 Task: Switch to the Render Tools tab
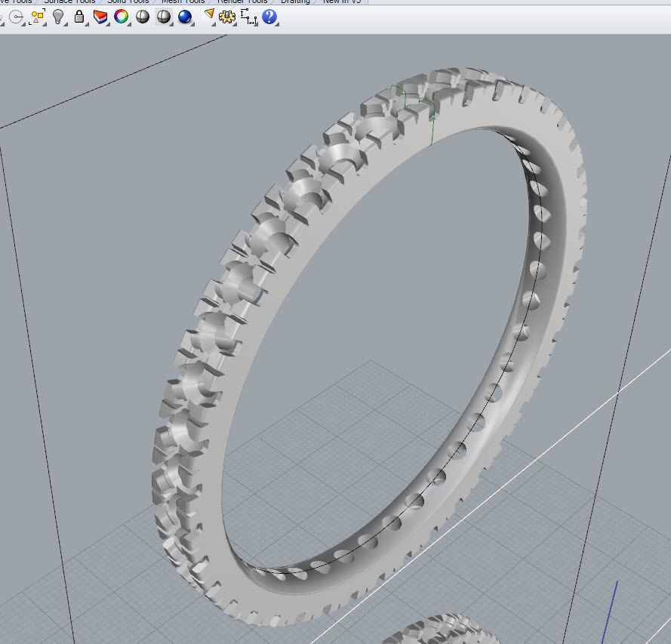242,2
